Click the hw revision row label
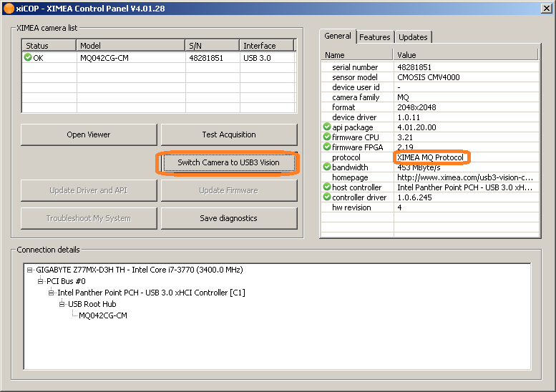The image size is (556, 392). 351,207
